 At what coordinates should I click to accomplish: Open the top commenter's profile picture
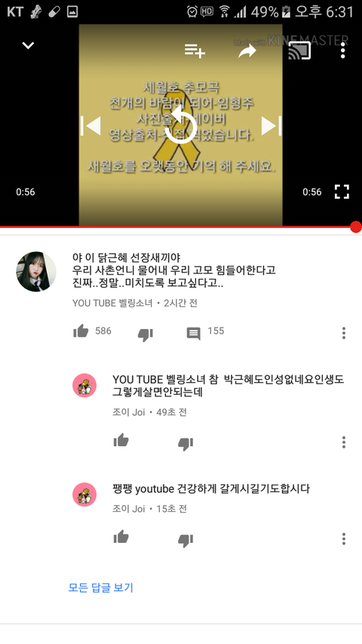36,272
